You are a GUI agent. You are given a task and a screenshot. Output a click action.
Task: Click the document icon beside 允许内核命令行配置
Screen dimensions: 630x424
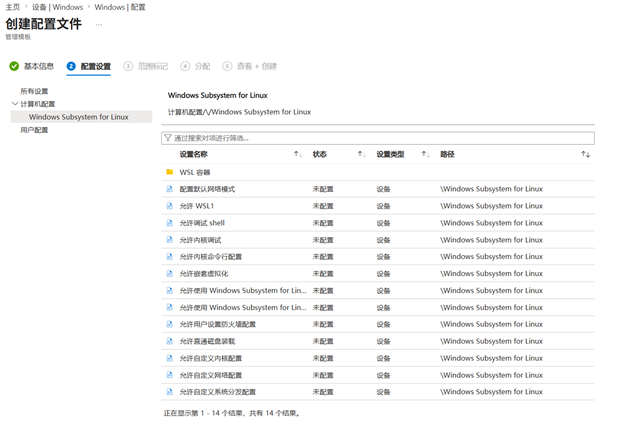pos(170,256)
